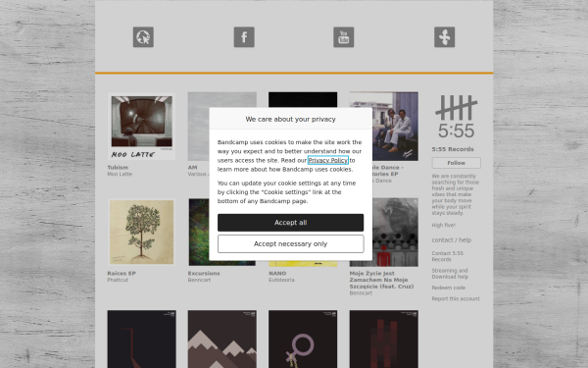This screenshot has height=368, width=588.
Task: Open the YouTube channel icon
Action: coord(344,37)
